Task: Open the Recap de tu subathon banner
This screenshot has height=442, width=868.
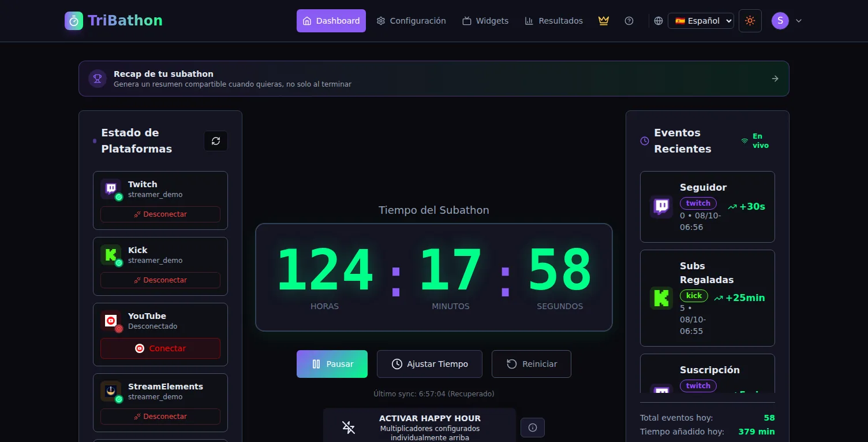Action: point(434,79)
